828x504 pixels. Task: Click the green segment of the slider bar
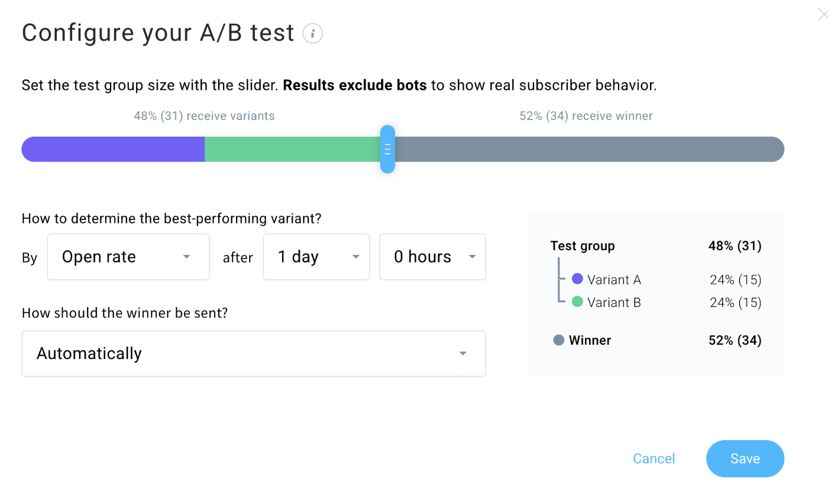(x=292, y=149)
